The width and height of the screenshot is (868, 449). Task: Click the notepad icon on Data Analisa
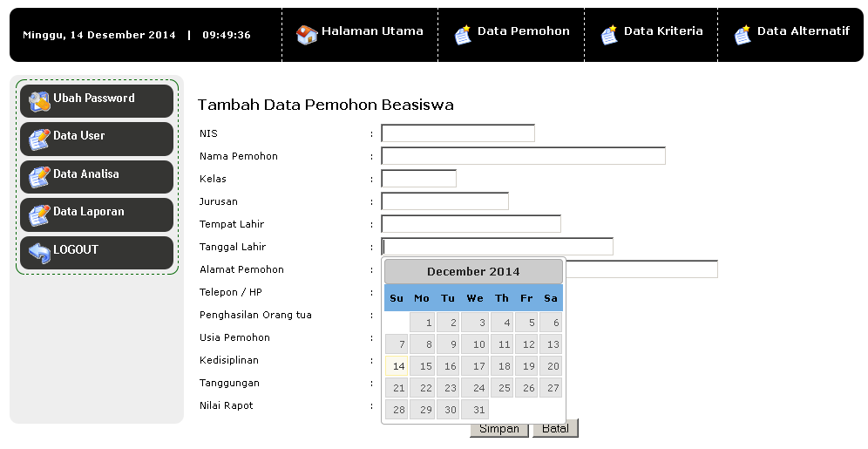[39, 177]
